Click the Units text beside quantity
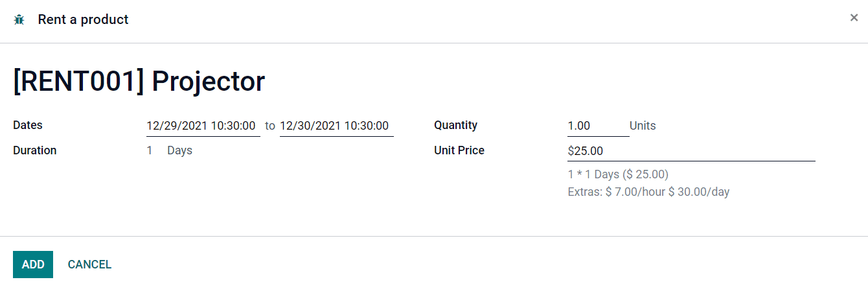Image resolution: width=868 pixels, height=295 pixels. [643, 126]
